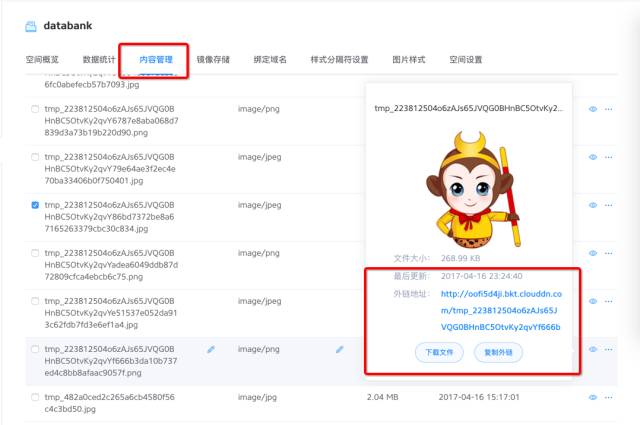Preview the file ending 3c62fdb7fd3e6ef1a4.jpg via eye icon
Viewport: 640px width, 425px height.
[593, 301]
